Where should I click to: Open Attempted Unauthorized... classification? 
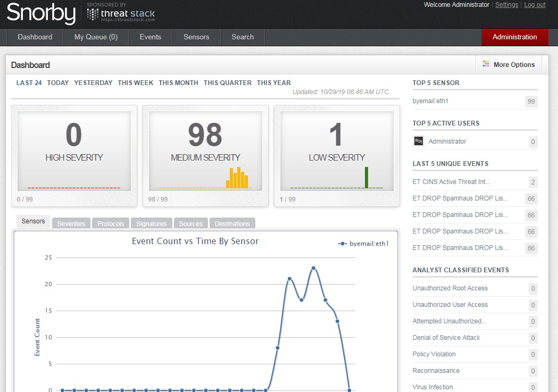tap(449, 321)
